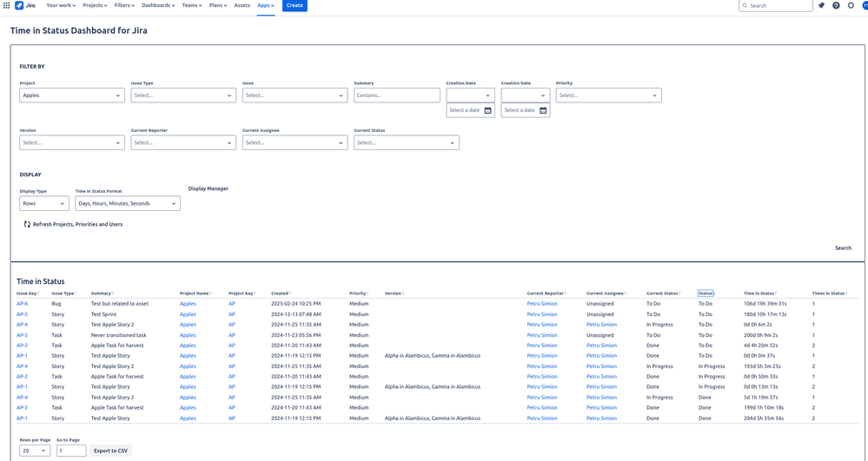Click the highlighted Status column header
868x461 pixels.
[706, 293]
